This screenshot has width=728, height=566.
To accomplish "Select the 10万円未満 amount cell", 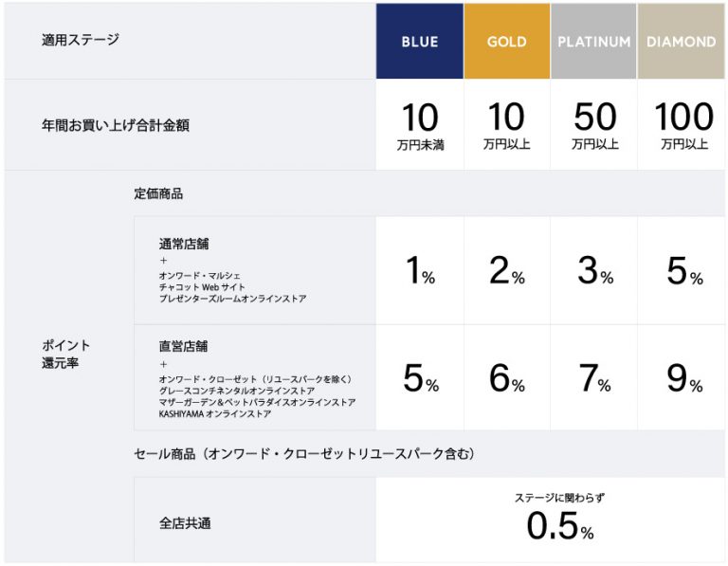I will click(x=419, y=125).
